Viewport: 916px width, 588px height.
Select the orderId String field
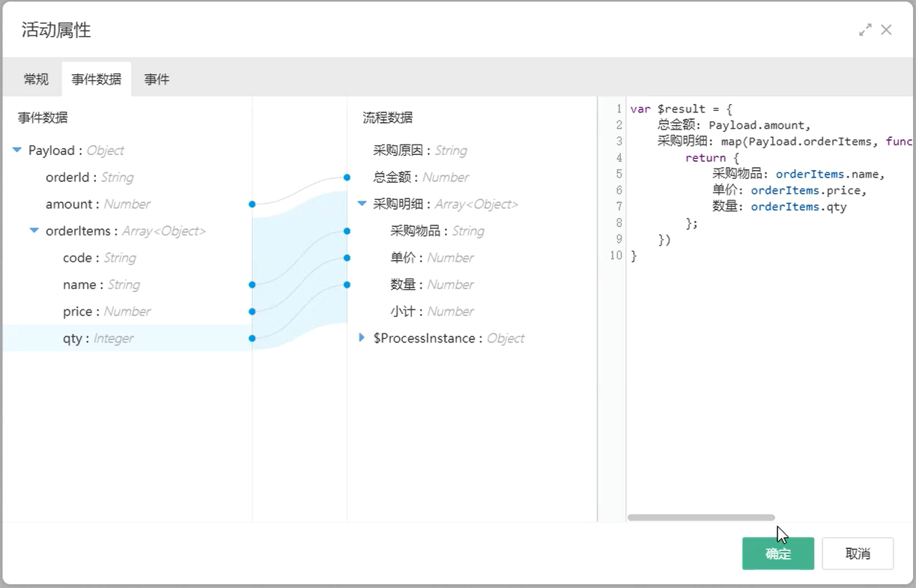pos(89,178)
